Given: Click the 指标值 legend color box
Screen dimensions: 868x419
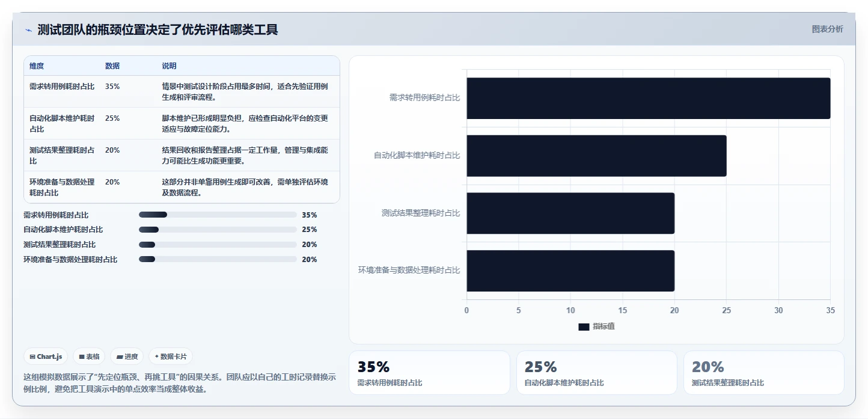Looking at the screenshot, I should point(584,326).
